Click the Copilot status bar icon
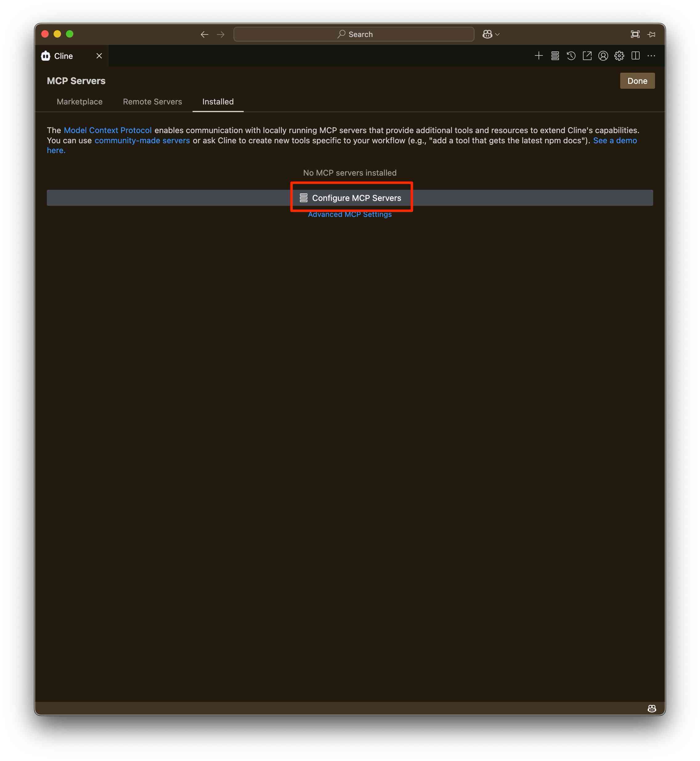Screen dimensions: 700x761 [652, 708]
